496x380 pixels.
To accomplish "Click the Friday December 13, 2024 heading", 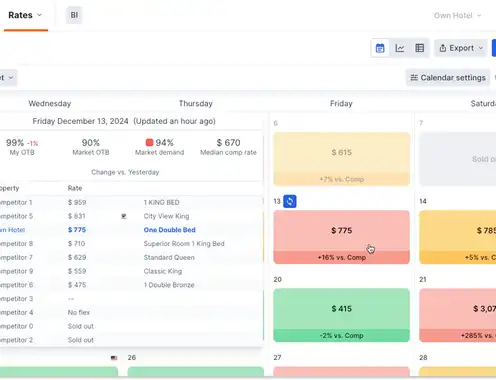I will point(80,121).
